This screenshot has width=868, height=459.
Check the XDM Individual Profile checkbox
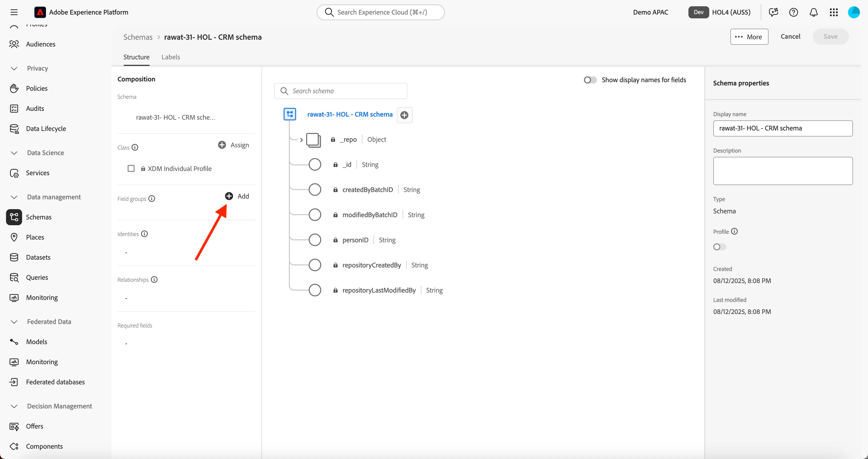click(131, 168)
